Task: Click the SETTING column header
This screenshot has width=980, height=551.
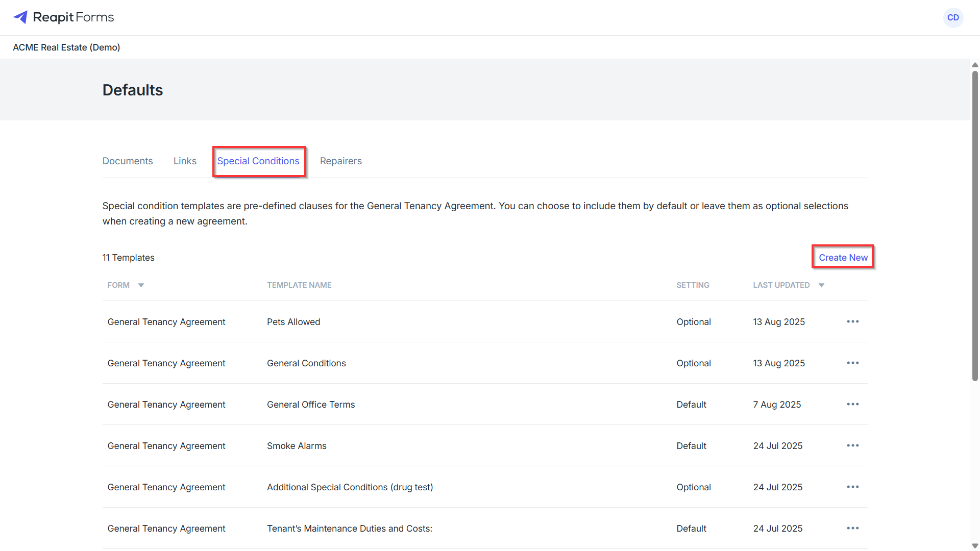Action: coord(693,285)
